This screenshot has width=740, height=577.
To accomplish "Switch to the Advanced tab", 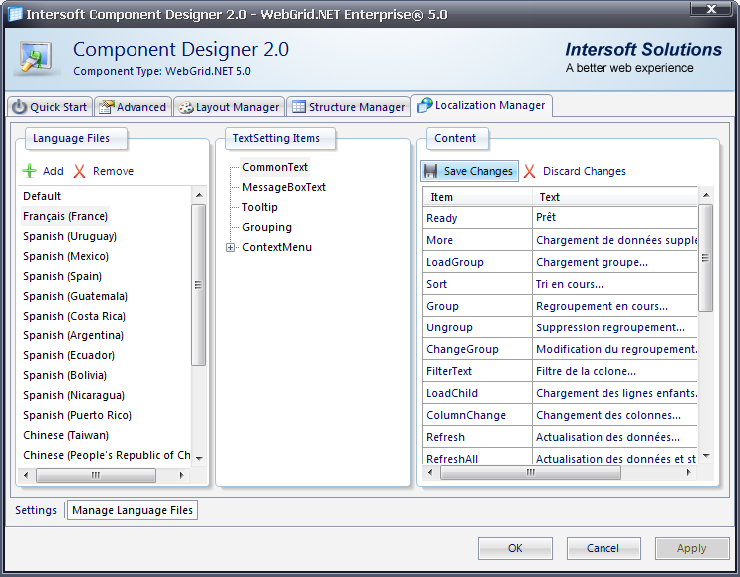I will tap(133, 107).
